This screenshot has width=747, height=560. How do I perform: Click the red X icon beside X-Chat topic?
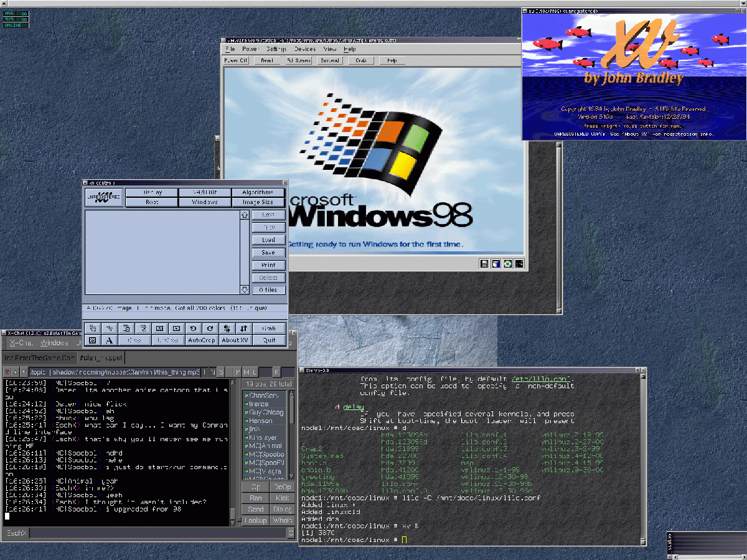tap(7, 371)
